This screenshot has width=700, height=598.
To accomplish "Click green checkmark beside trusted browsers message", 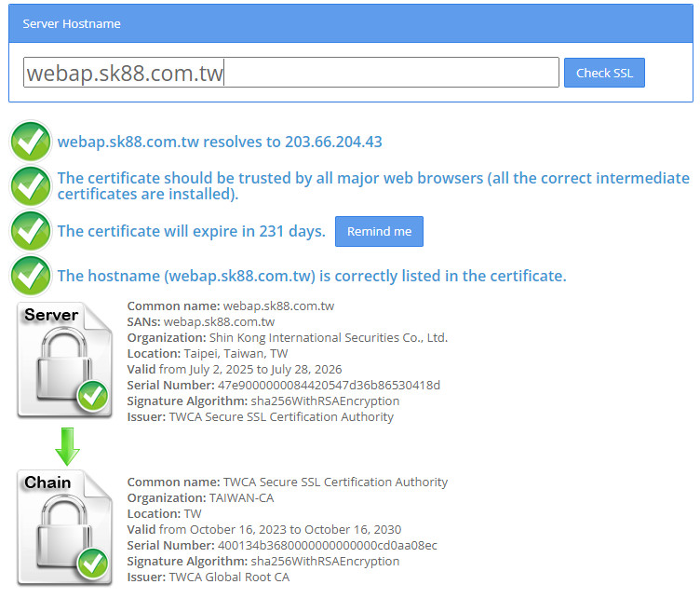I will tap(31, 185).
